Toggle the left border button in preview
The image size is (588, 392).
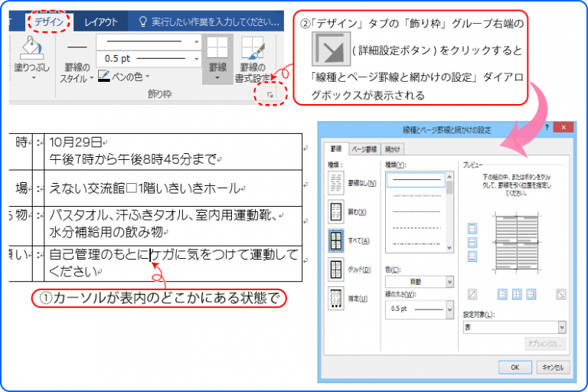tap(502, 295)
